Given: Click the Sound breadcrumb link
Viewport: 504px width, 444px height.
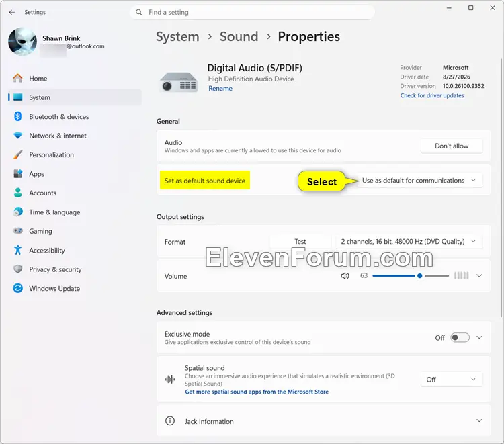Looking at the screenshot, I should coord(239,37).
